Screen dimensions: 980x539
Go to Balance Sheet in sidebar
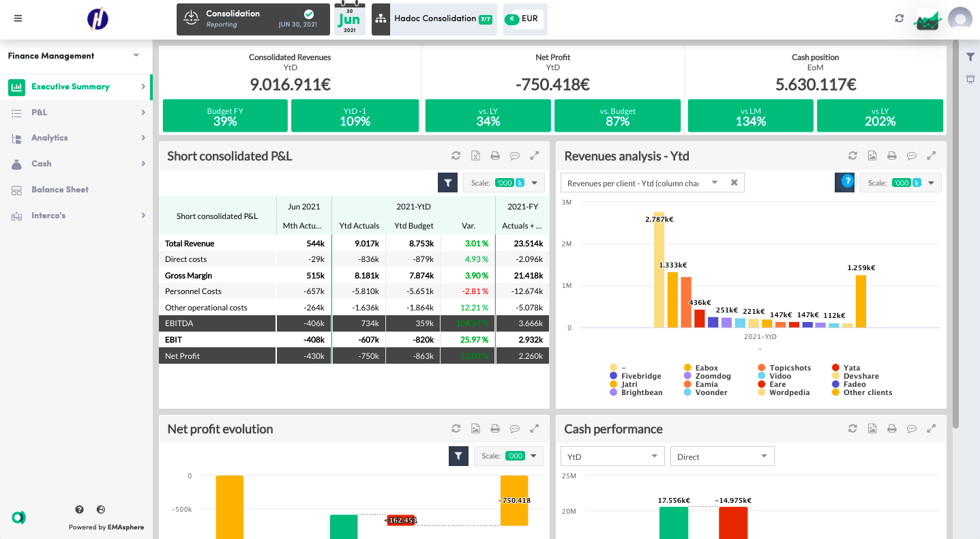coord(59,190)
